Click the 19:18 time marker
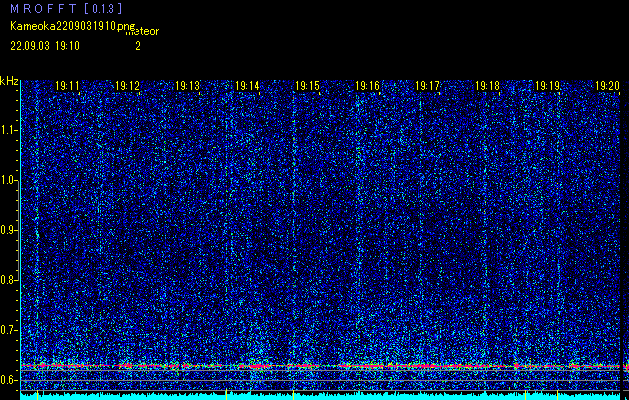Image resolution: width=629 pixels, height=400 pixels. point(487,86)
